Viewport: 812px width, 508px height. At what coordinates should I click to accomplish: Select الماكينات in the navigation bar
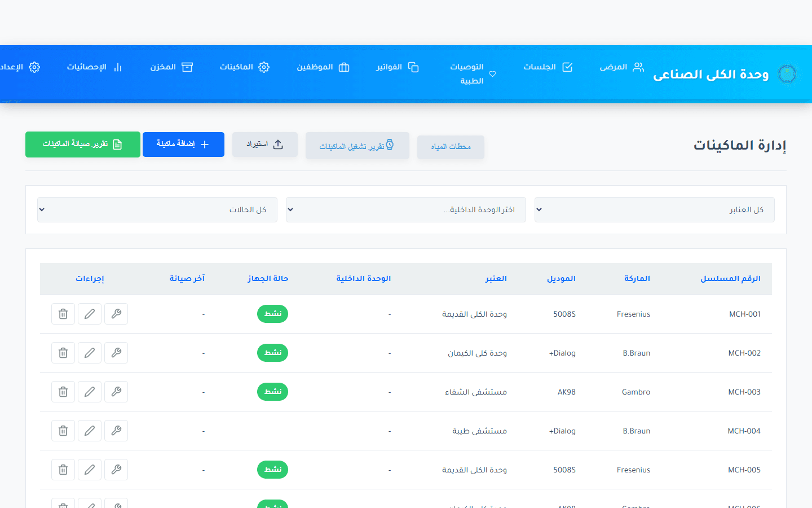244,67
